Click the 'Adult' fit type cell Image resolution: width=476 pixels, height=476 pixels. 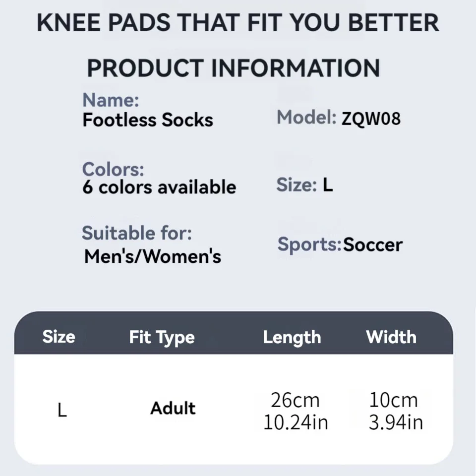click(173, 408)
